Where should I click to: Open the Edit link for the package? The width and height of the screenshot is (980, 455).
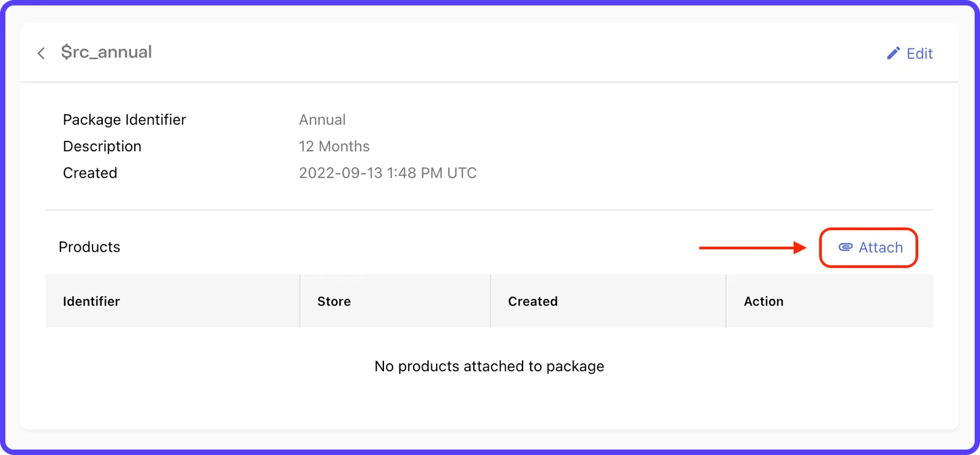click(910, 53)
